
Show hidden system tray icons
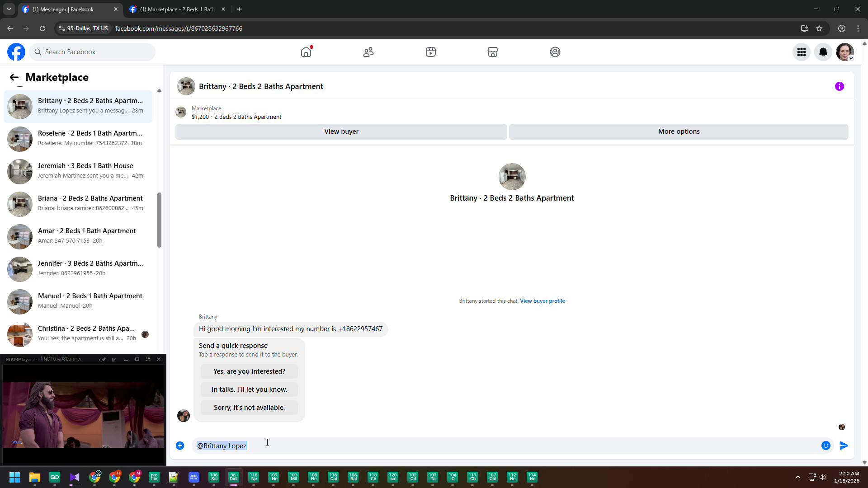click(797, 477)
